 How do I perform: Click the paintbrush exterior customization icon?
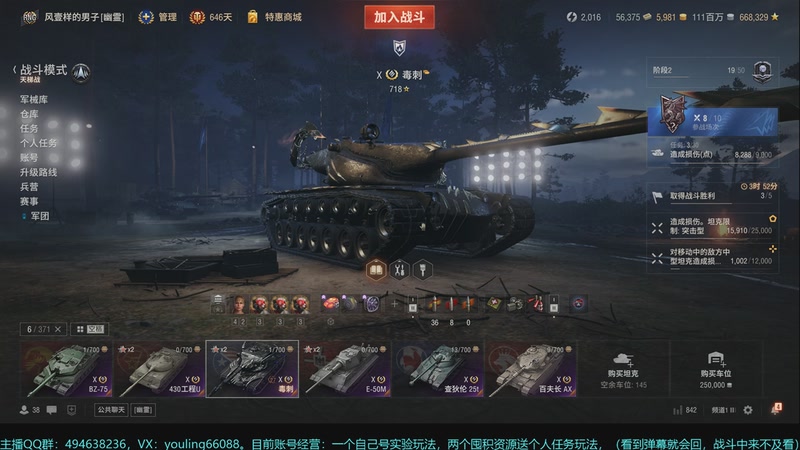coord(422,269)
